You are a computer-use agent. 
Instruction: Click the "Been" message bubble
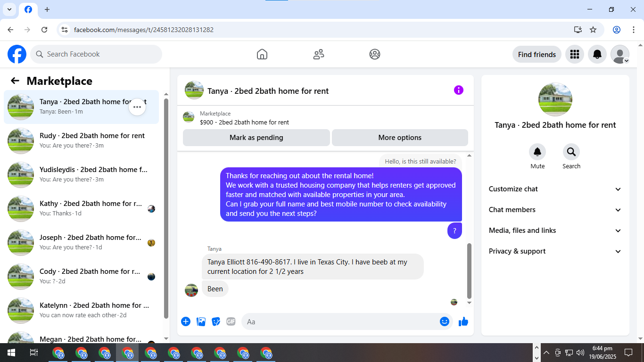pyautogui.click(x=215, y=289)
